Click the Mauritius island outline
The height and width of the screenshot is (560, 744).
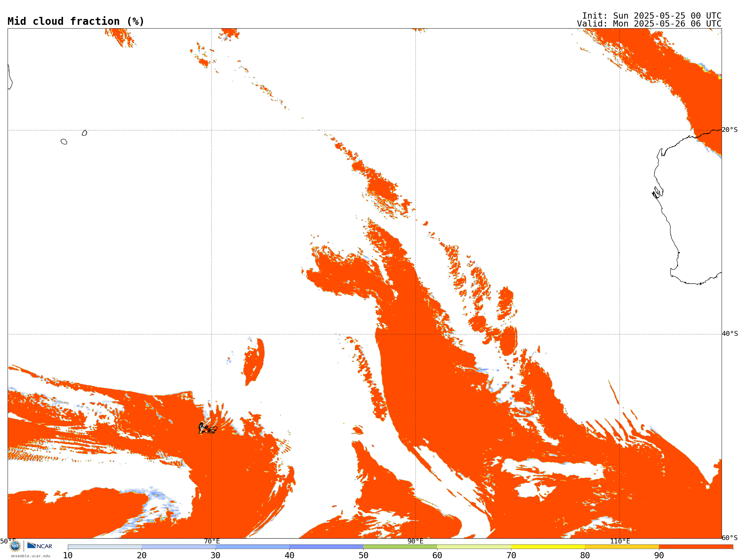point(84,133)
